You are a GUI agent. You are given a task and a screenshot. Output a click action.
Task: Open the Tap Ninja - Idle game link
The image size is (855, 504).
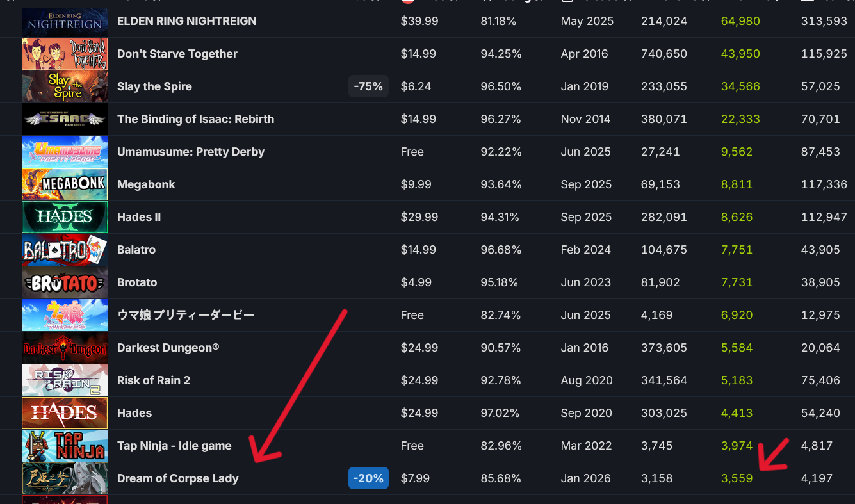click(x=174, y=446)
